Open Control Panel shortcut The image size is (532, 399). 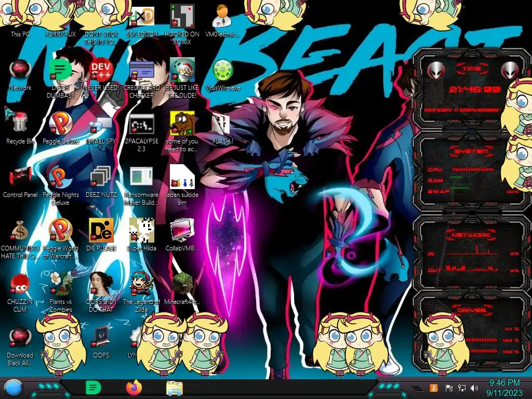pos(20,177)
